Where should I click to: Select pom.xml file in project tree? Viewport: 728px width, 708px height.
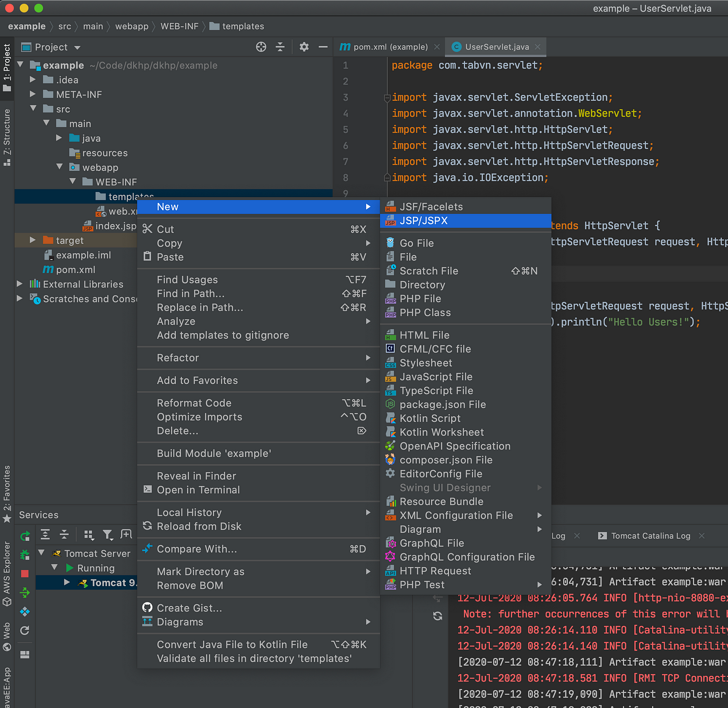75,269
